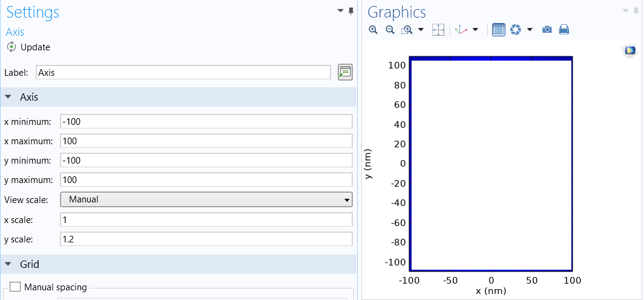The image size is (644, 300).
Task: Click the Print icon in Graphics toolbar
Action: [x=564, y=30]
